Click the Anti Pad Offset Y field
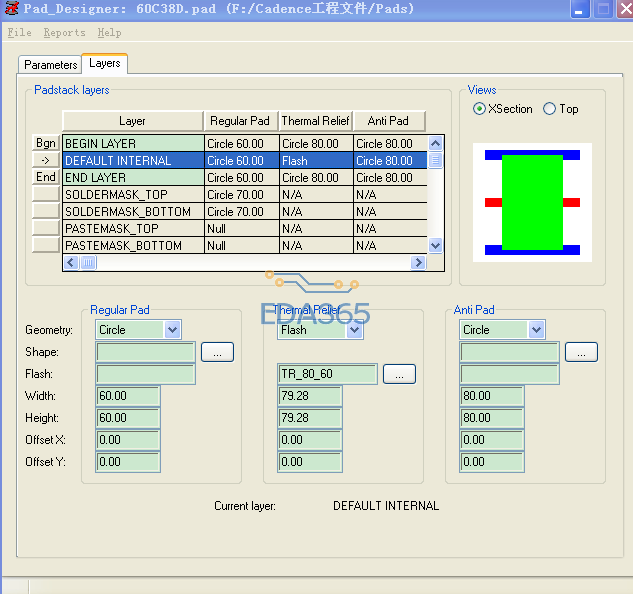 click(492, 462)
